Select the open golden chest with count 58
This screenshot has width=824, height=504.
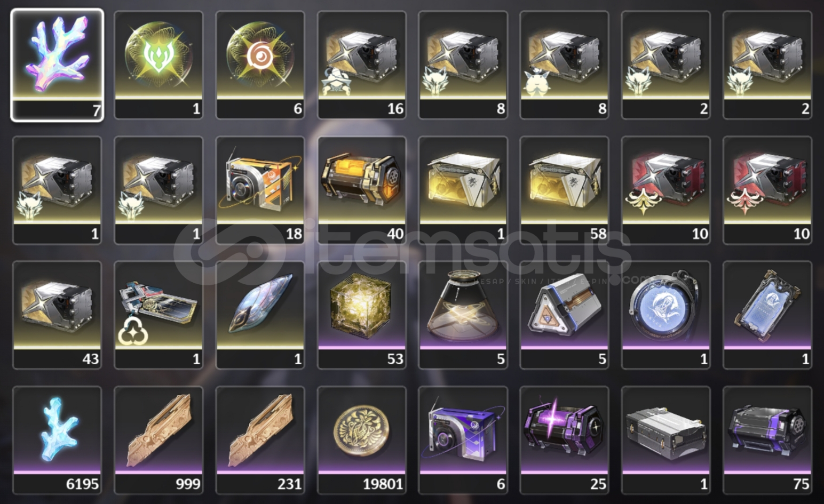click(565, 190)
